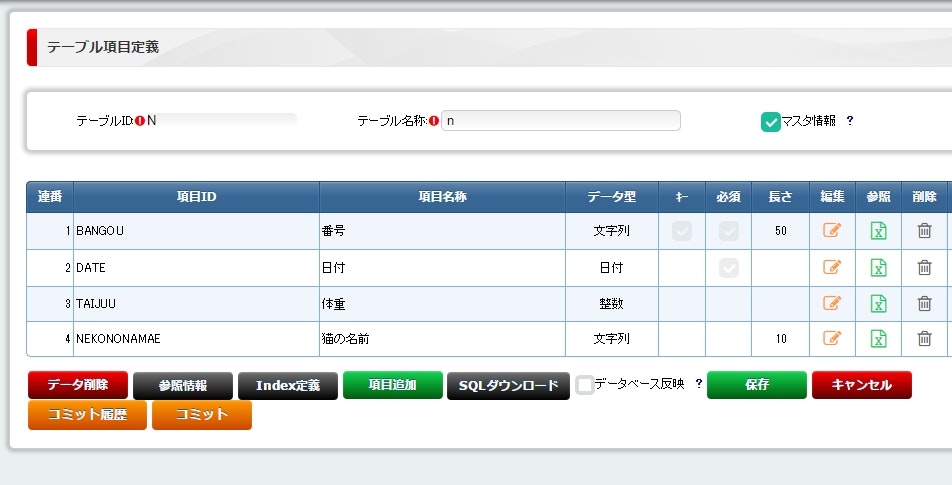Open Excel reference icon for TAIJUU row
952x485 pixels.
coord(879,304)
